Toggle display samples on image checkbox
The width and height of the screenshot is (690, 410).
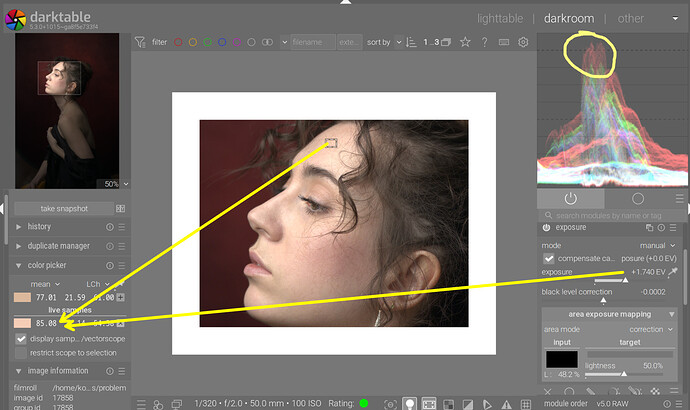click(x=22, y=339)
